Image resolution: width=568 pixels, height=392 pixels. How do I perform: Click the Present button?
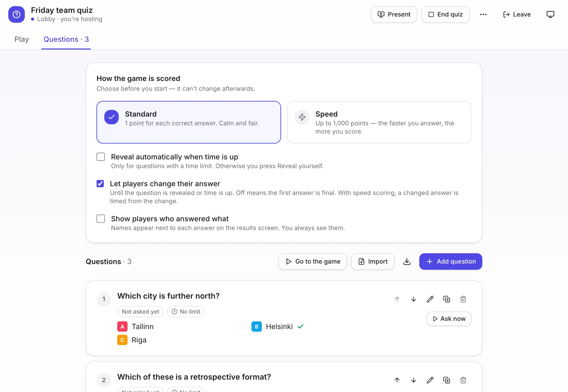pyautogui.click(x=394, y=14)
